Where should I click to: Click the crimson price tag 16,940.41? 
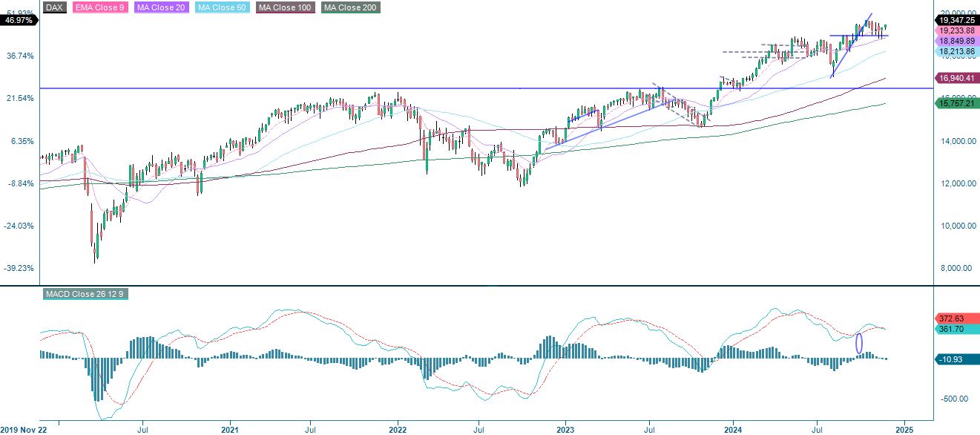(x=956, y=77)
